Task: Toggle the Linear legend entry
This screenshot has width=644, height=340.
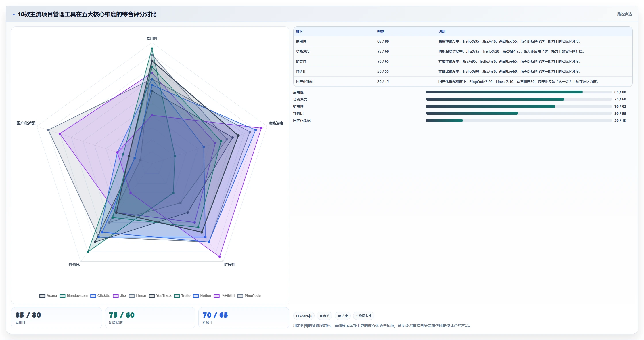Action: click(138, 296)
